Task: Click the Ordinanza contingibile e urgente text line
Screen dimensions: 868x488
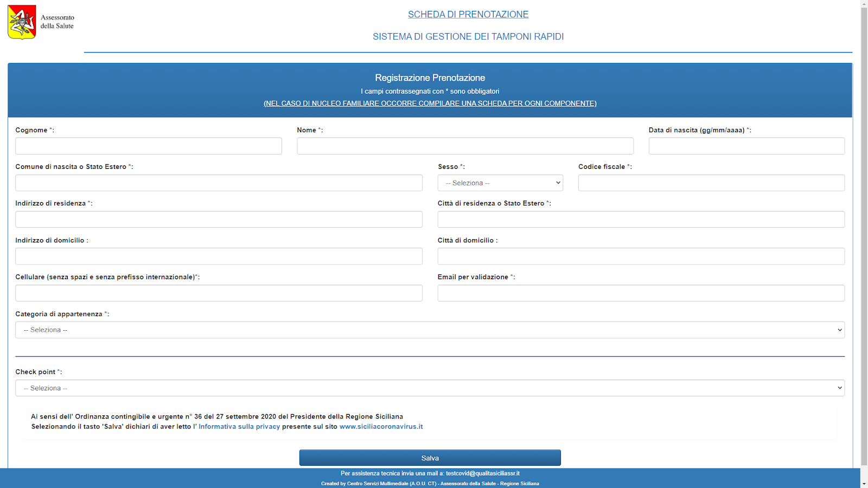Action: tap(217, 417)
